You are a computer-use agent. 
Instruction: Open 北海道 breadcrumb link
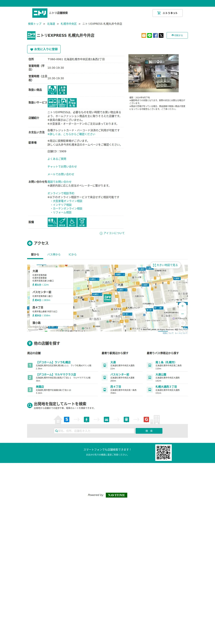pos(51,24)
